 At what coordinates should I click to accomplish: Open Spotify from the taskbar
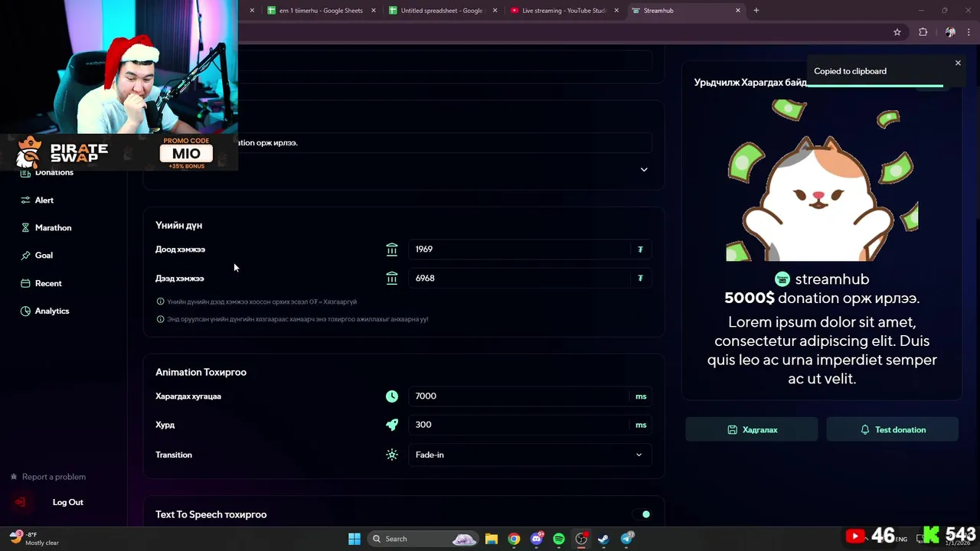(559, 539)
